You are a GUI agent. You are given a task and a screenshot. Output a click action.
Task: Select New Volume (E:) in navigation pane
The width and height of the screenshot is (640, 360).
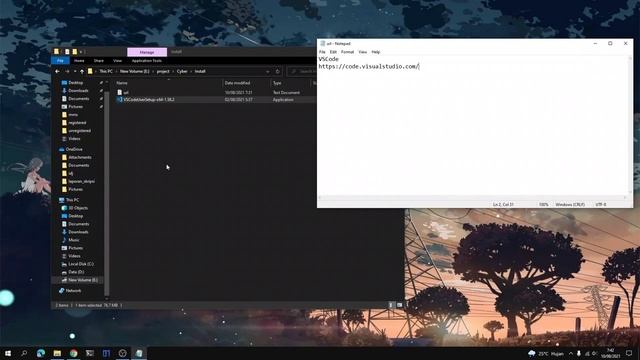coord(83,280)
